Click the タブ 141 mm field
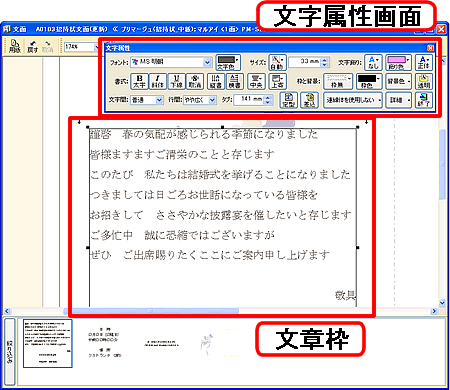 point(248,100)
